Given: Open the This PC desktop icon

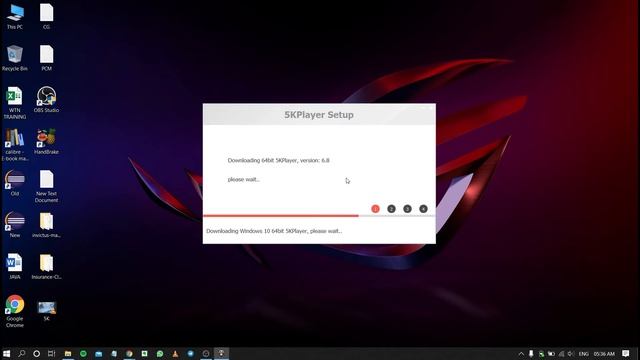Looking at the screenshot, I should 15,16.
